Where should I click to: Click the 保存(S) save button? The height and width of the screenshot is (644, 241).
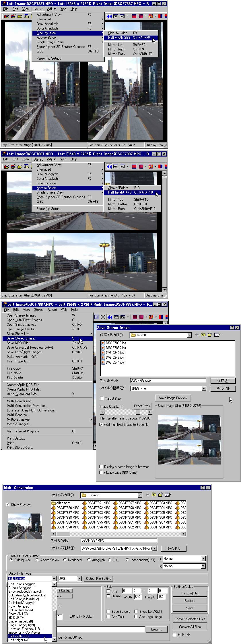(x=223, y=381)
